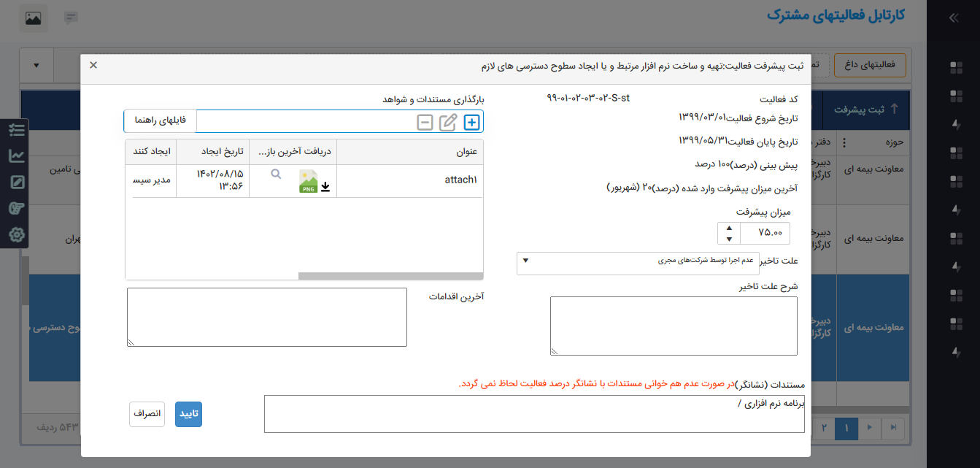The height and width of the screenshot is (468, 980).
Task: Open the فایلهای راهنما help files
Action: (161, 120)
